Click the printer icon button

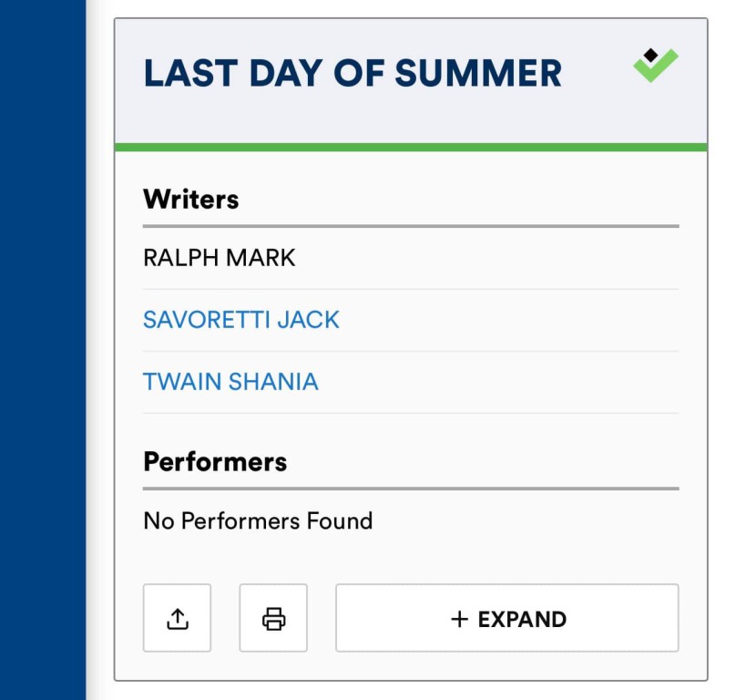click(x=273, y=618)
